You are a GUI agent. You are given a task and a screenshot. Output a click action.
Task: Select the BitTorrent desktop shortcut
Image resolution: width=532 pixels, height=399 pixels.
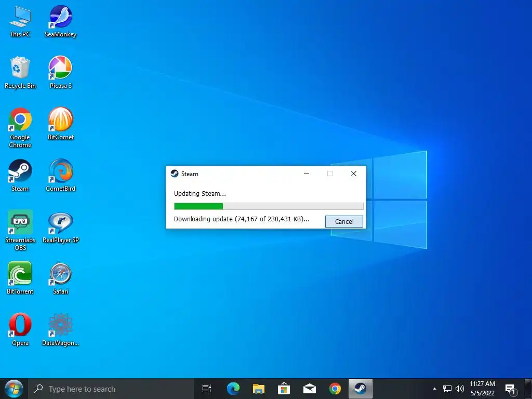(x=20, y=278)
